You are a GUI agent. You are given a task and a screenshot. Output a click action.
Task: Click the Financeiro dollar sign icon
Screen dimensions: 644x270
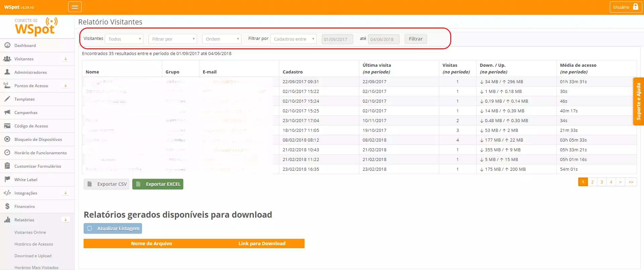tap(7, 206)
